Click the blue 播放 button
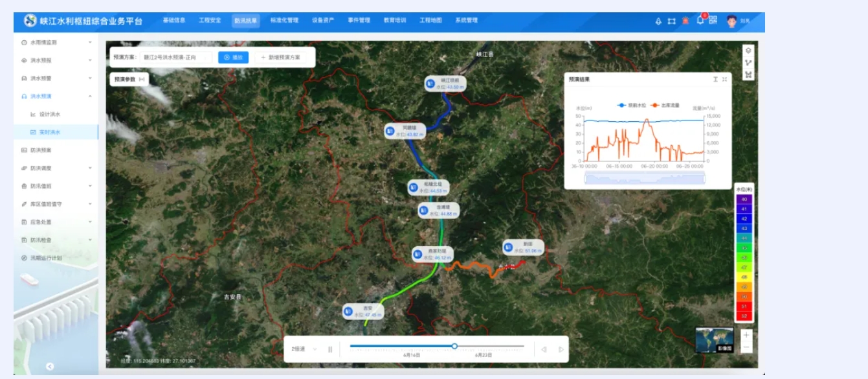 (x=233, y=57)
